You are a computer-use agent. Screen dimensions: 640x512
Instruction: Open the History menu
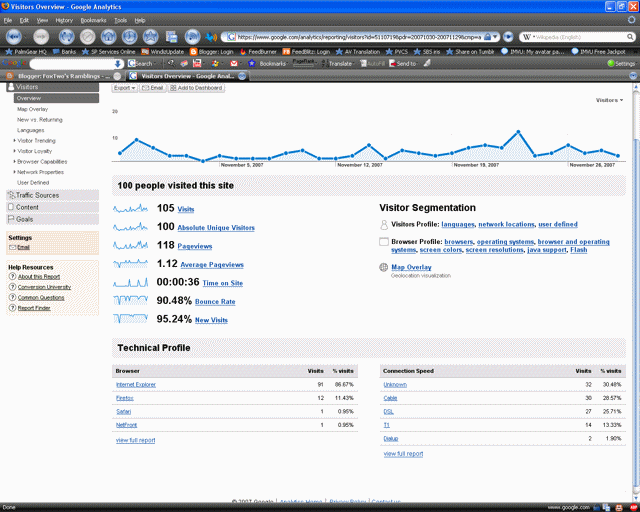64,20
